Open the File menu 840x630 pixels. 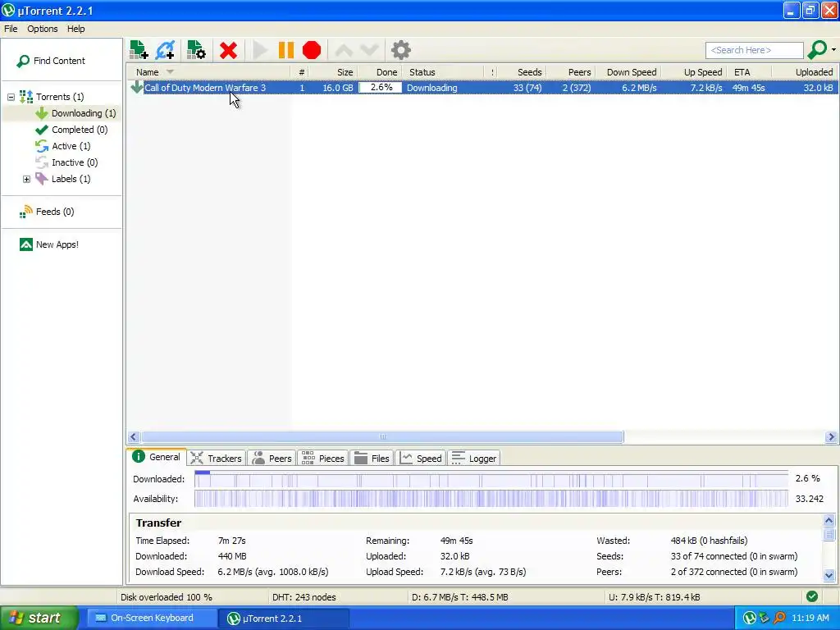(11, 29)
